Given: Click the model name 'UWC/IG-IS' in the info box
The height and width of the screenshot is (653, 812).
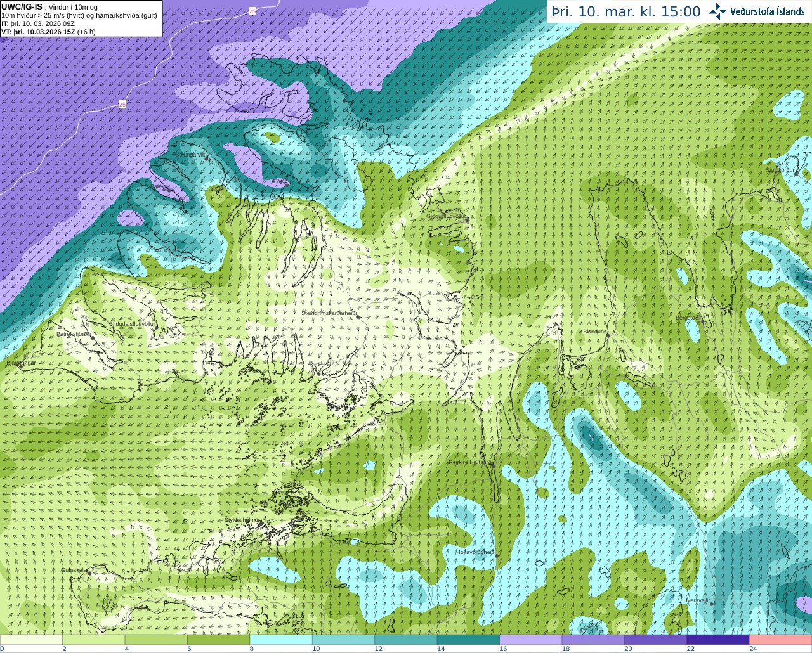Looking at the screenshot, I should click(x=22, y=7).
